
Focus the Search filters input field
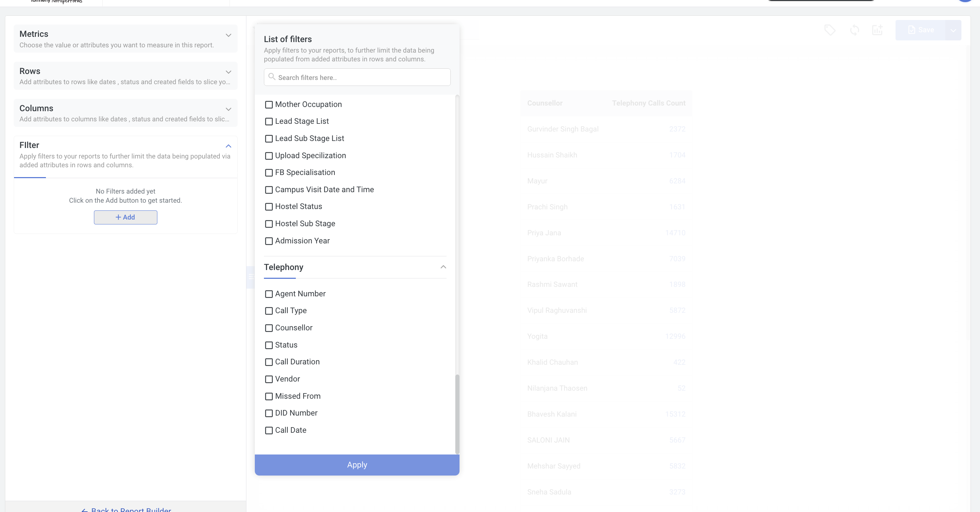[x=357, y=77]
